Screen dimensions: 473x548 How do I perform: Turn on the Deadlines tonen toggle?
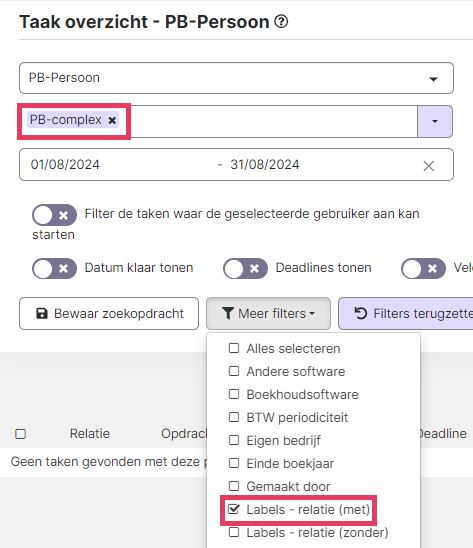tap(245, 268)
